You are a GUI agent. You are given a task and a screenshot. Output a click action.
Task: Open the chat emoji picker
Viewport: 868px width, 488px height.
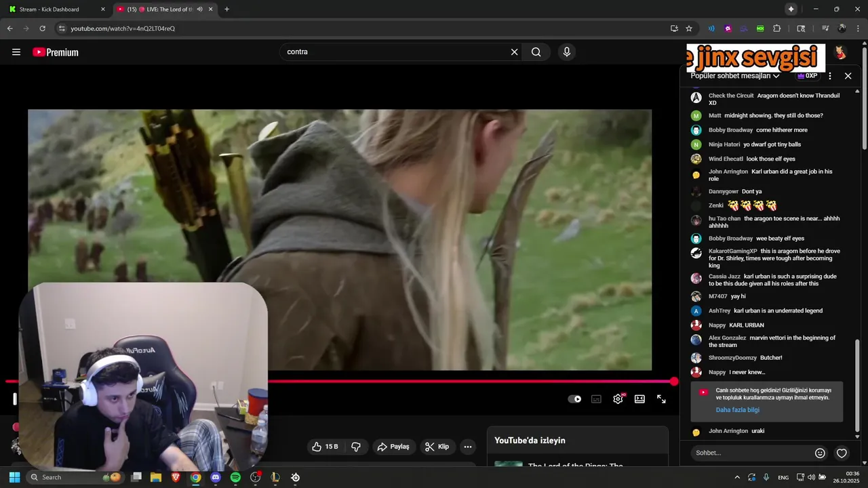[x=820, y=453]
